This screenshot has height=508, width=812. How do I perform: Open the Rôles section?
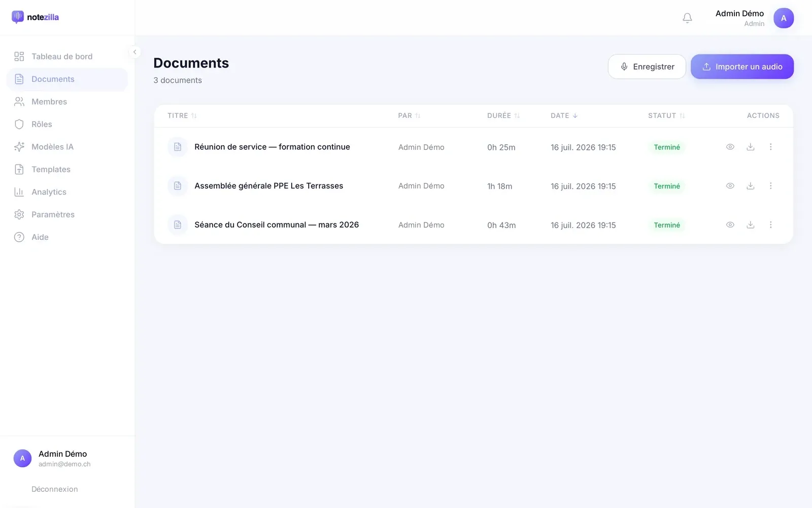[67, 124]
